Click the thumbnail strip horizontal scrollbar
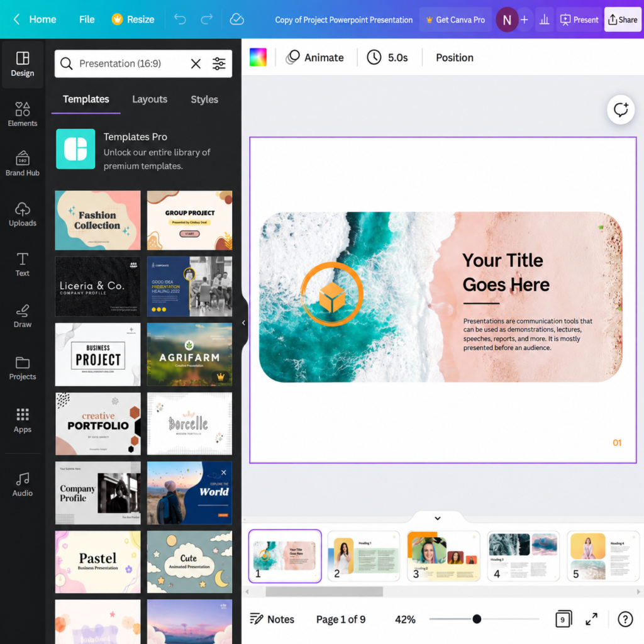This screenshot has width=644, height=644. tap(324, 591)
